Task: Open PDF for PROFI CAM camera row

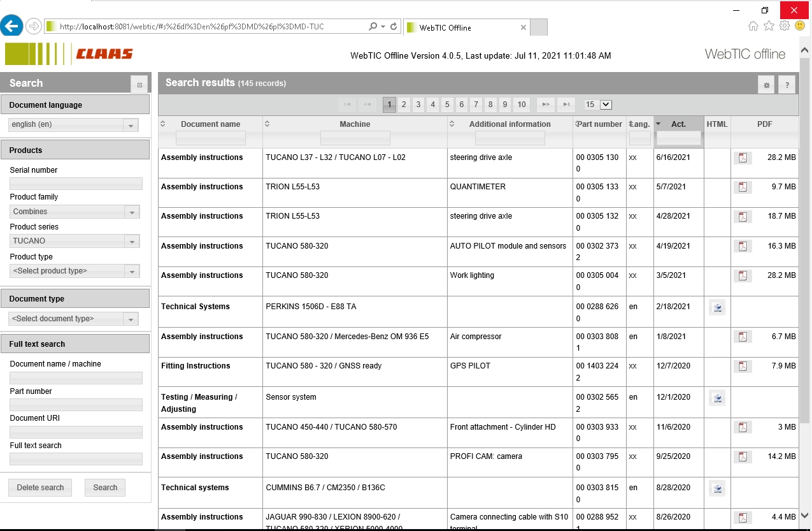Action: [743, 457]
